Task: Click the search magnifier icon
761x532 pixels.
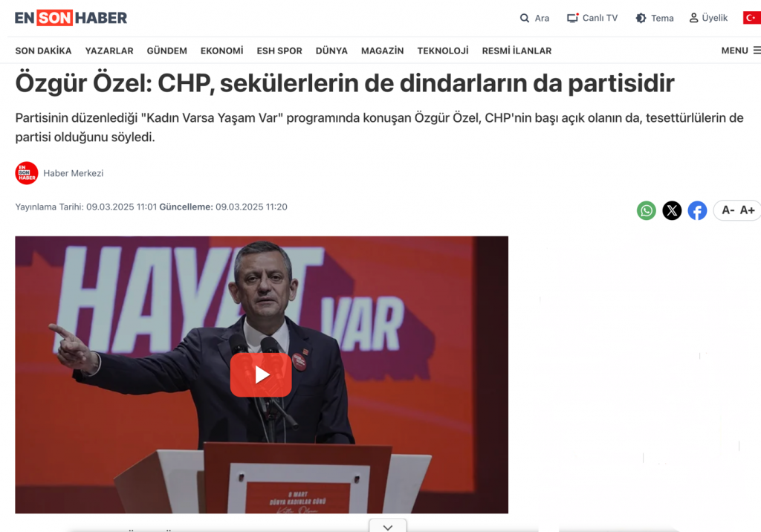Action: click(524, 18)
